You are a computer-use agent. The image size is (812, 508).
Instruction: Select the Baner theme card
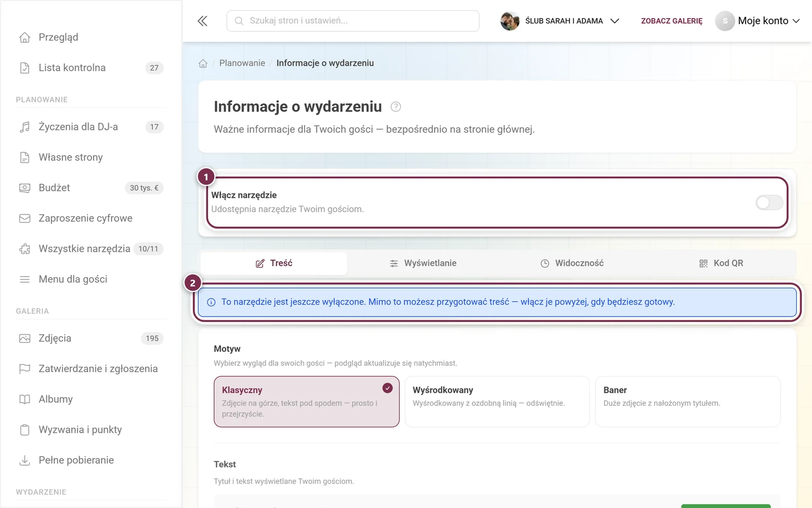click(x=688, y=402)
